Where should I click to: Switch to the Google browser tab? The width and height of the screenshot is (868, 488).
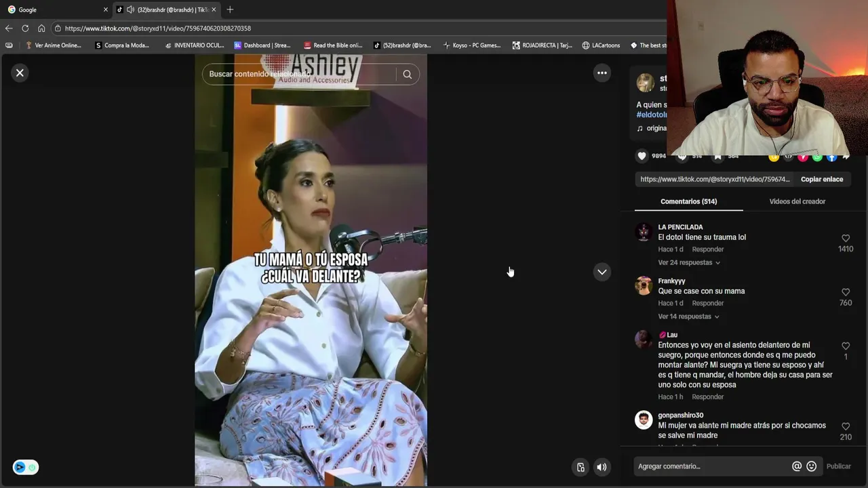54,9
